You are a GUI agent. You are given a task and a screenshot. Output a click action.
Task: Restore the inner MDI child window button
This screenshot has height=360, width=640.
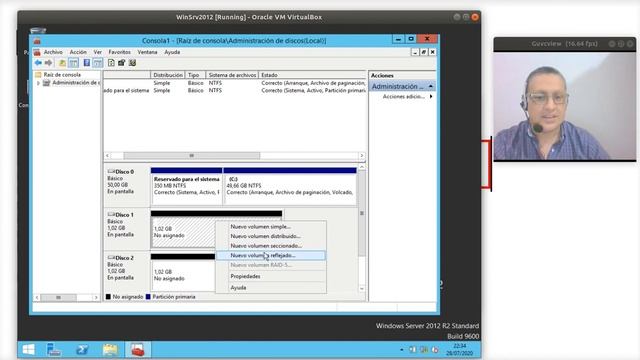tap(424, 52)
